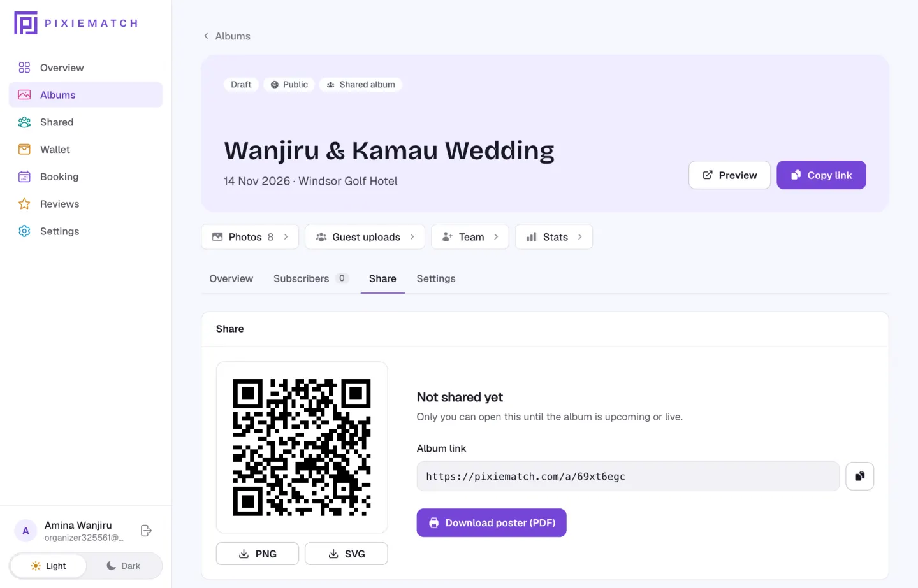Click the Draft status badge

tap(241, 85)
